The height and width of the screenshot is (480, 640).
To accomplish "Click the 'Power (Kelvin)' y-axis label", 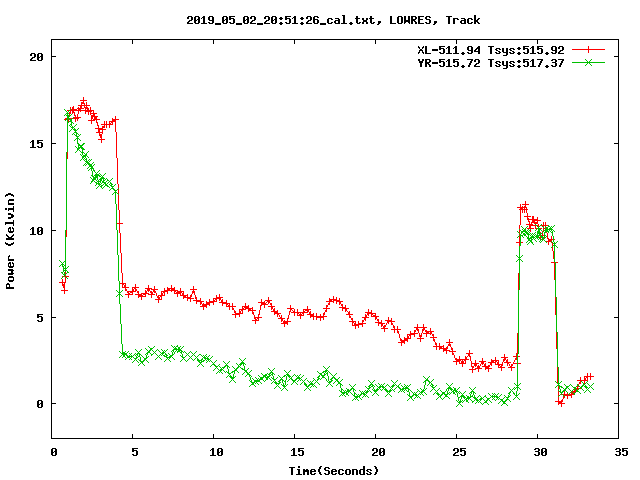I will coord(10,241).
